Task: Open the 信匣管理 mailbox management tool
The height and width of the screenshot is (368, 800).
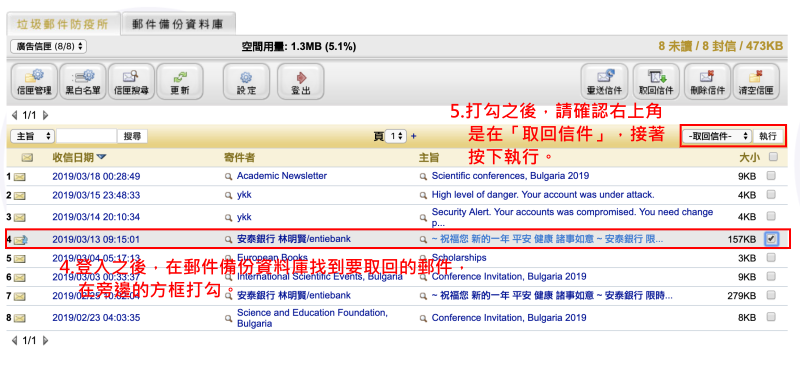Action: coord(33,82)
